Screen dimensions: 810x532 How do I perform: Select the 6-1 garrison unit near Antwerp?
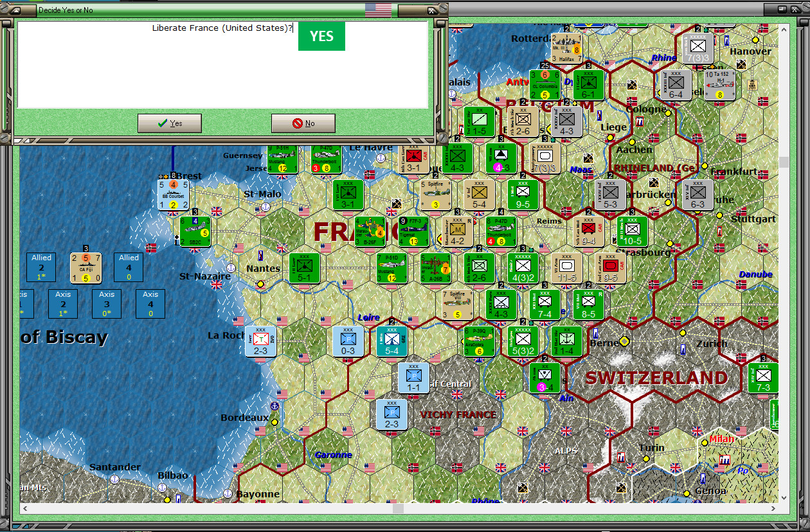click(x=588, y=85)
